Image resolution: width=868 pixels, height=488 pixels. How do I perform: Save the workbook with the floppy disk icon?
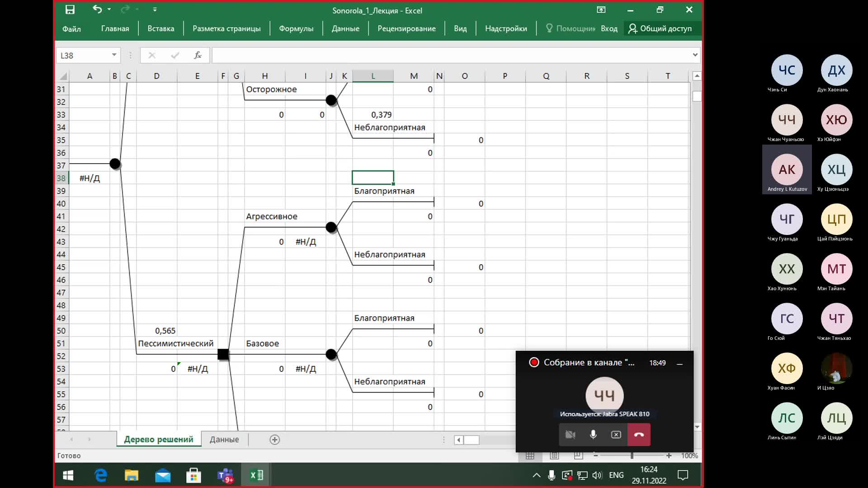point(70,9)
